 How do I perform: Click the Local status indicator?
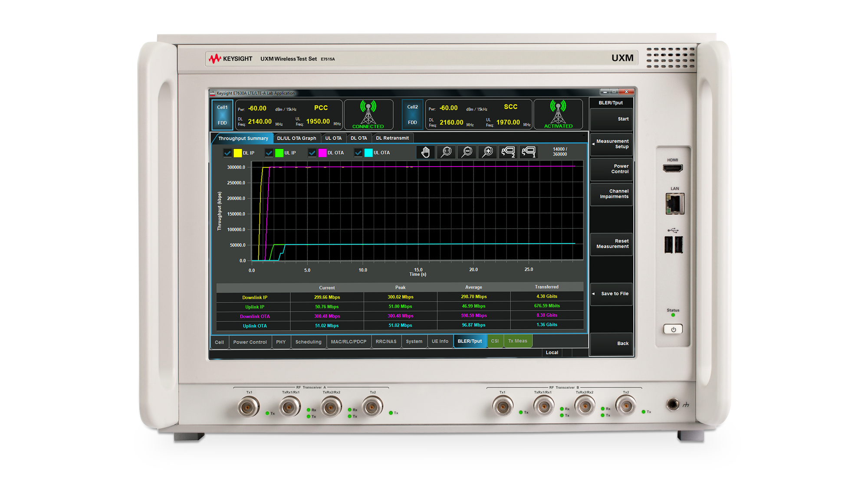tap(552, 352)
